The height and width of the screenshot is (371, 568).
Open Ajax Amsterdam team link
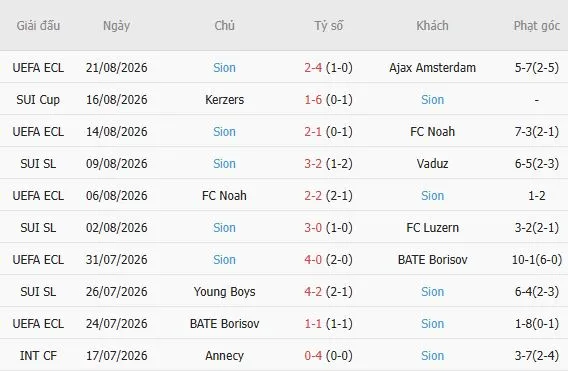tap(432, 68)
